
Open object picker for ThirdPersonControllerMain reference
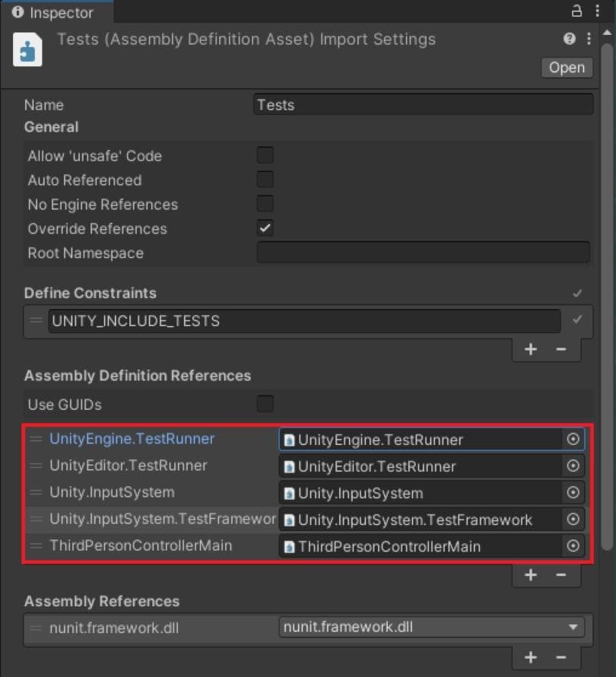pos(573,546)
